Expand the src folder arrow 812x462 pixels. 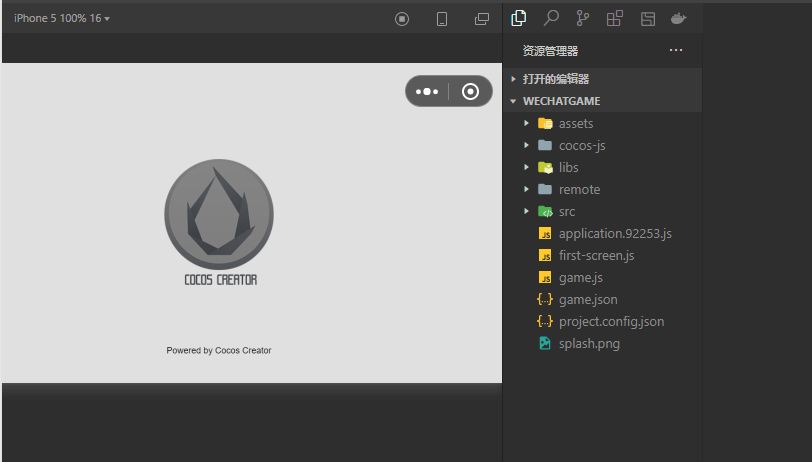pos(526,211)
